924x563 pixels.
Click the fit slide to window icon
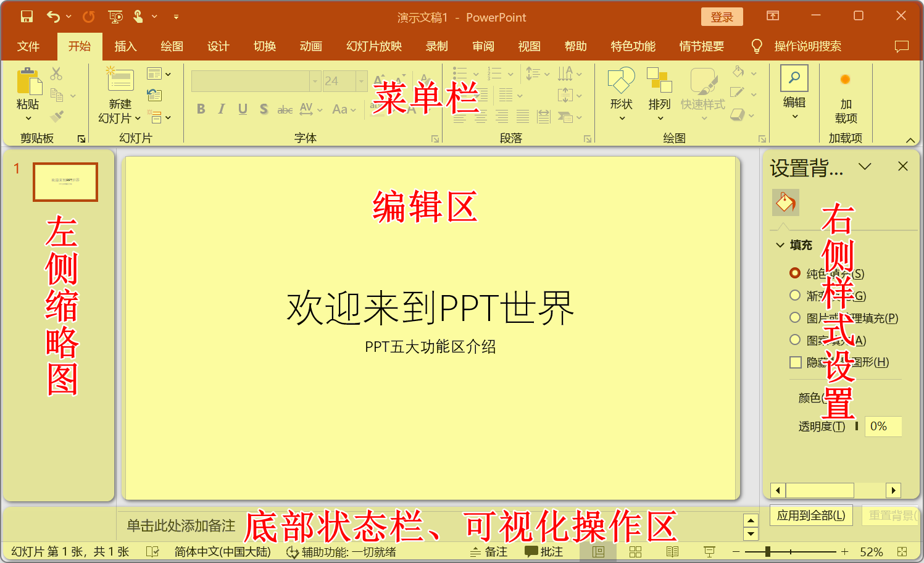[902, 552]
